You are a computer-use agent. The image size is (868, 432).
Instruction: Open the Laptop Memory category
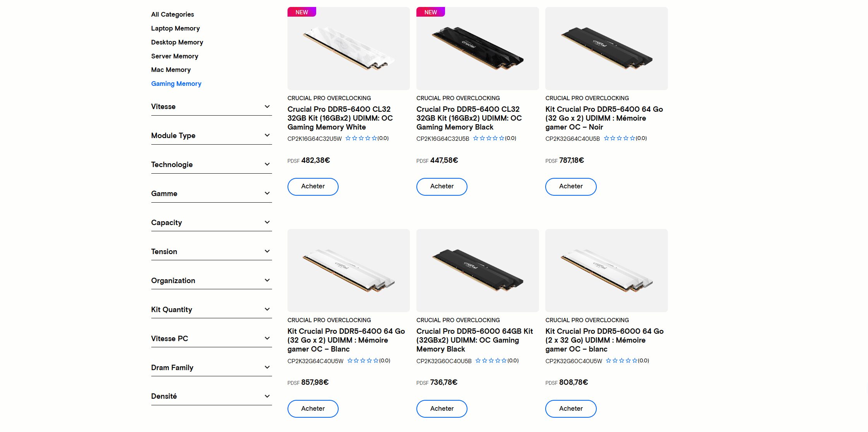pyautogui.click(x=175, y=28)
